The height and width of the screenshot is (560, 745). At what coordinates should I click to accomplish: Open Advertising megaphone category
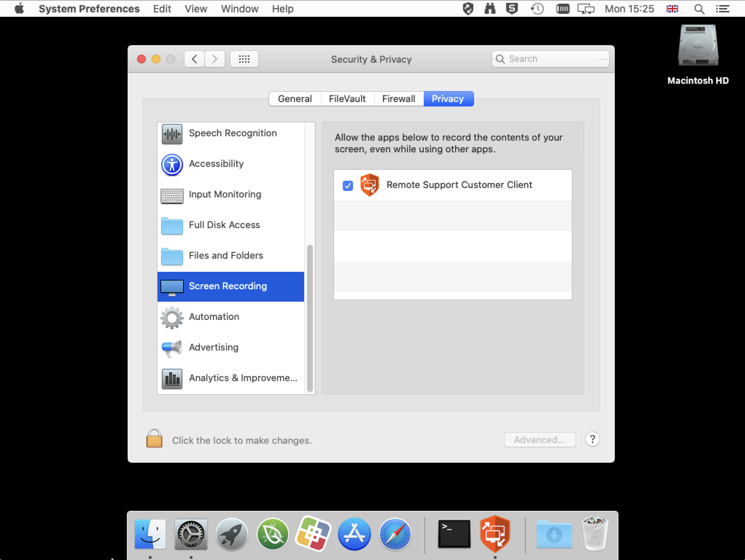[213, 348]
